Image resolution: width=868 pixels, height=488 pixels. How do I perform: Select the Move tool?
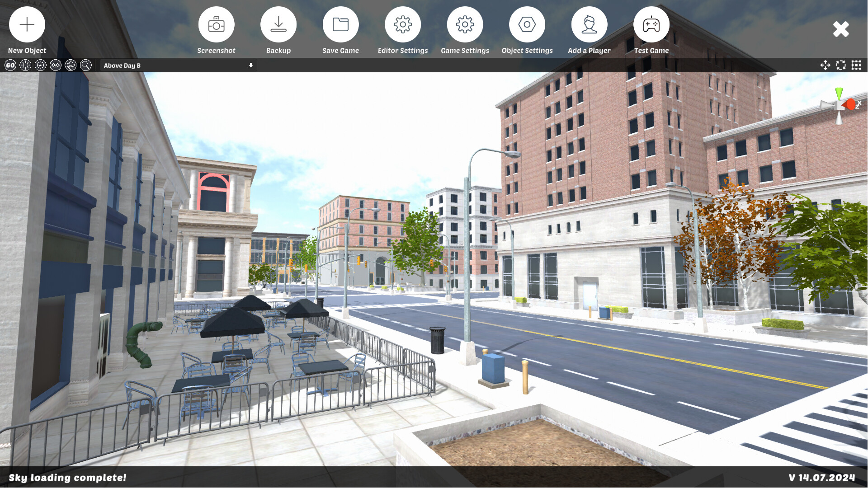pyautogui.click(x=826, y=66)
